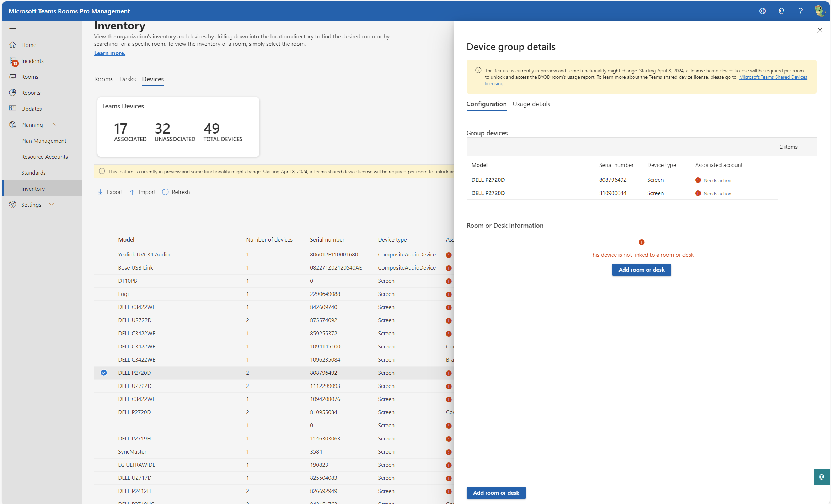Select the LG ULTRAWIDE device row

click(x=274, y=465)
